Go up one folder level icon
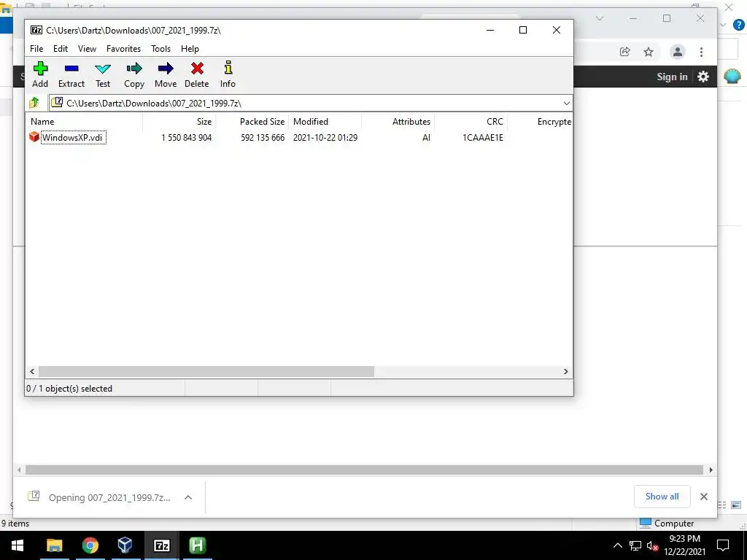The image size is (747, 560). click(x=34, y=103)
